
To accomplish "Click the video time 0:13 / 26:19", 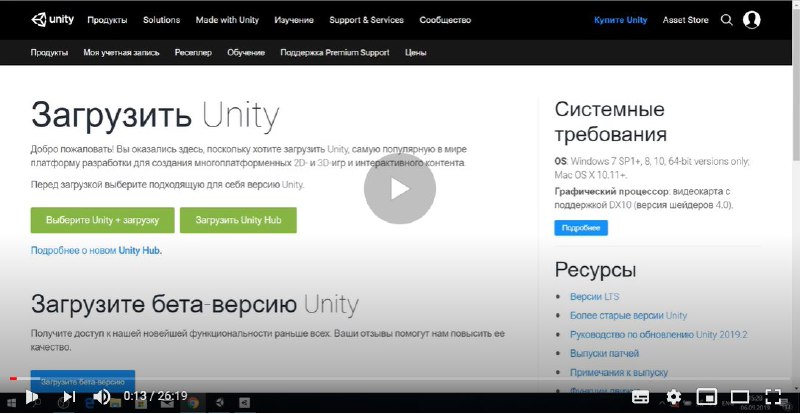I will 155,396.
